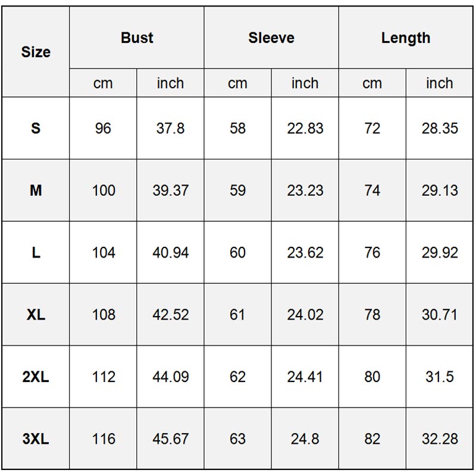Select the 32.28 inch length value
Viewport: 476px width, 476px height.
point(439,439)
